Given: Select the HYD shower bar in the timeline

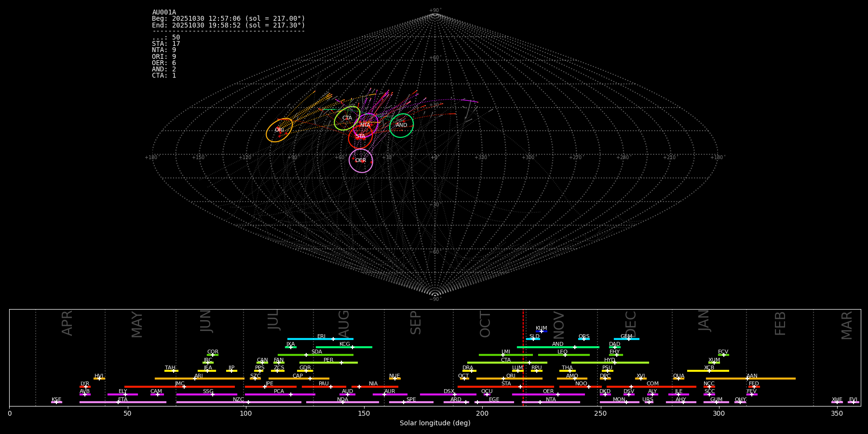Looking at the screenshot, I should 610,363.
